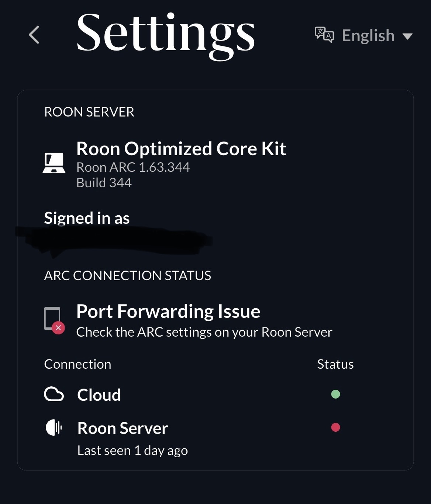Image resolution: width=431 pixels, height=504 pixels.
Task: Click the redacted account name
Action: point(114,240)
